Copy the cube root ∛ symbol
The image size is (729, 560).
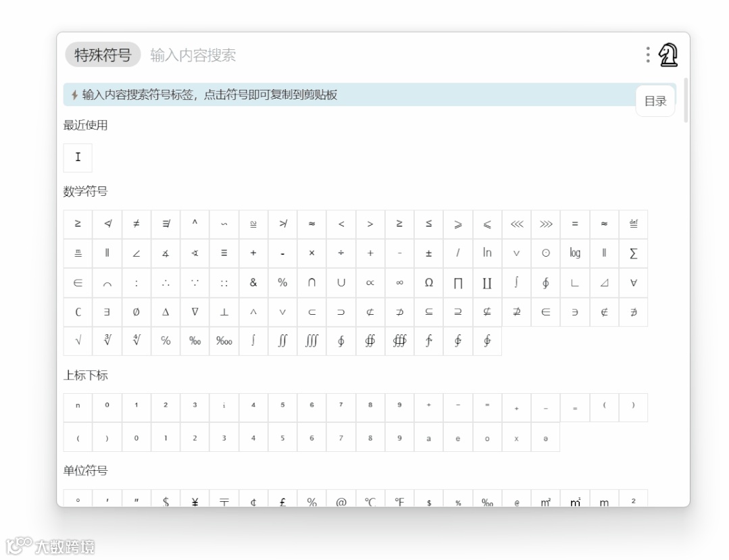[107, 340]
